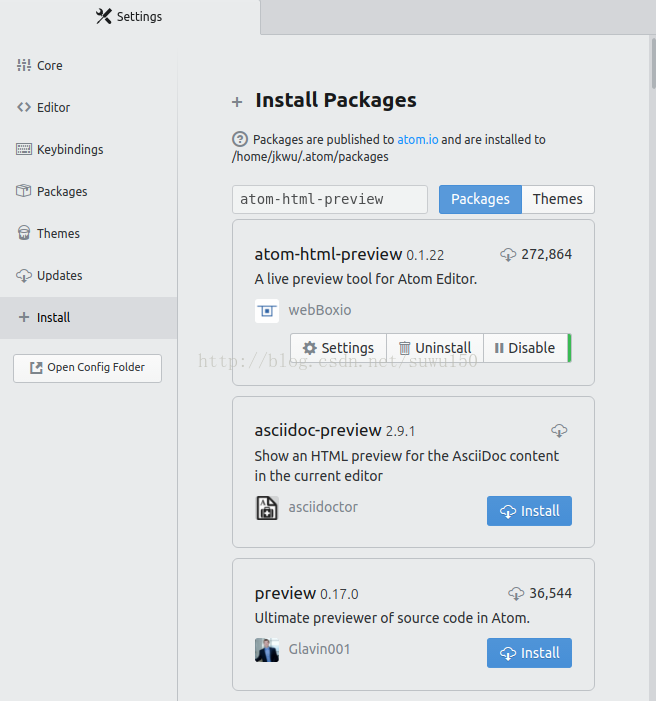
Task: Click text 'Ultimate previewer of source code in Atom.'
Action: pyautogui.click(x=392, y=618)
